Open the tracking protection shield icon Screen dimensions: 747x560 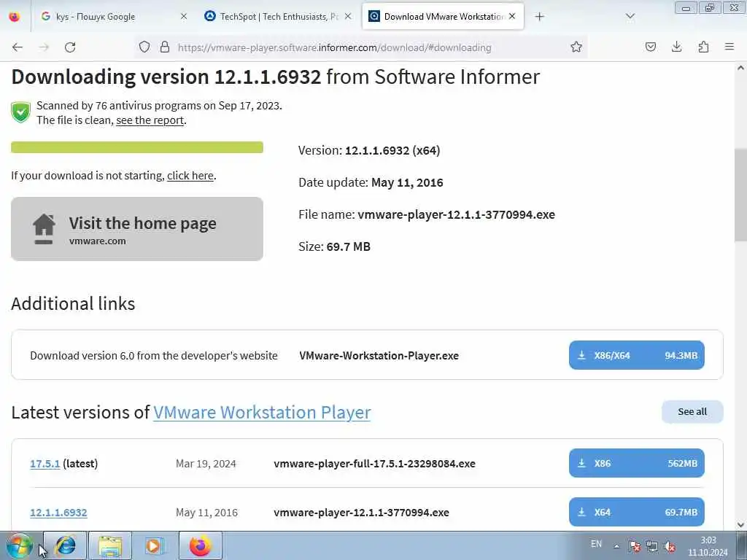(x=144, y=47)
